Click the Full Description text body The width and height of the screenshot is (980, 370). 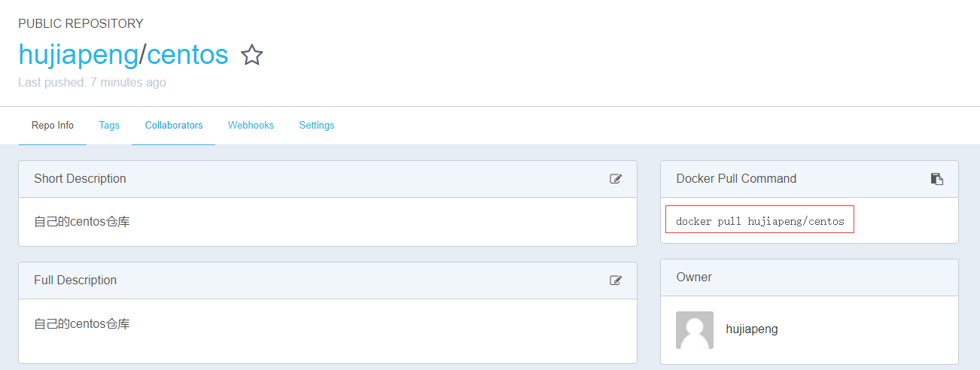(82, 324)
